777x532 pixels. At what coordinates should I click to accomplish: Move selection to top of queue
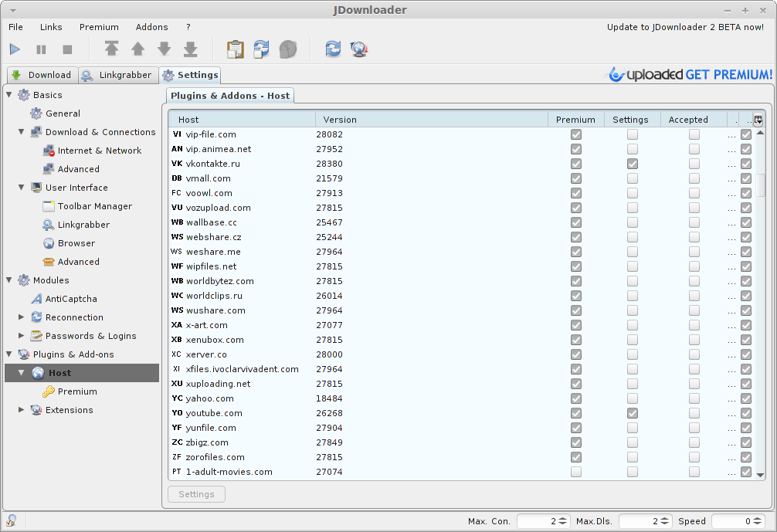tap(111, 49)
